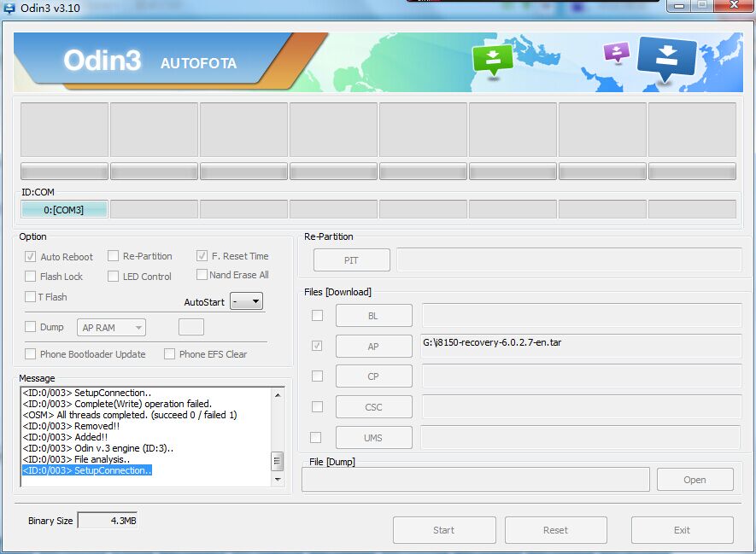756x554 pixels.
Task: Click the small box beside AP RAM dropdown
Action: (191, 327)
